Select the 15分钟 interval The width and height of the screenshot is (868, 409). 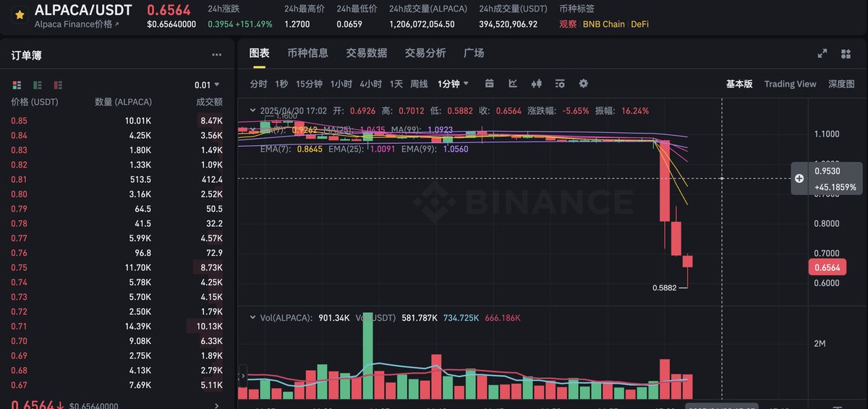point(309,84)
